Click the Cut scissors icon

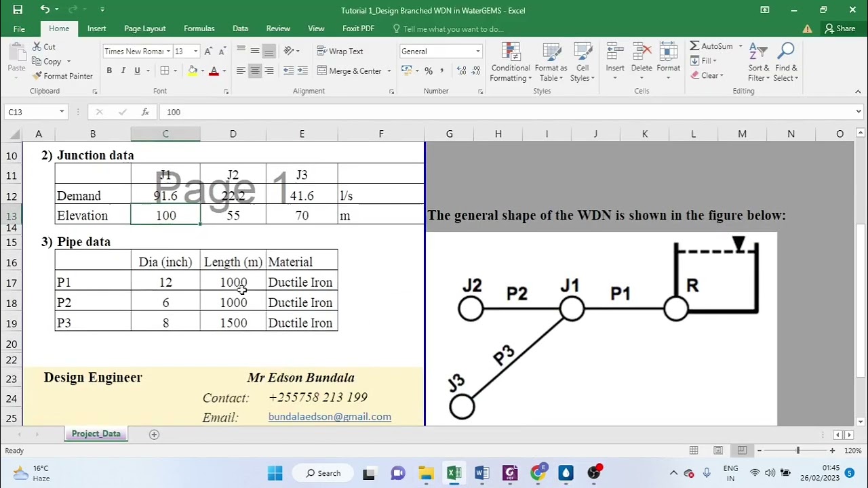click(37, 47)
